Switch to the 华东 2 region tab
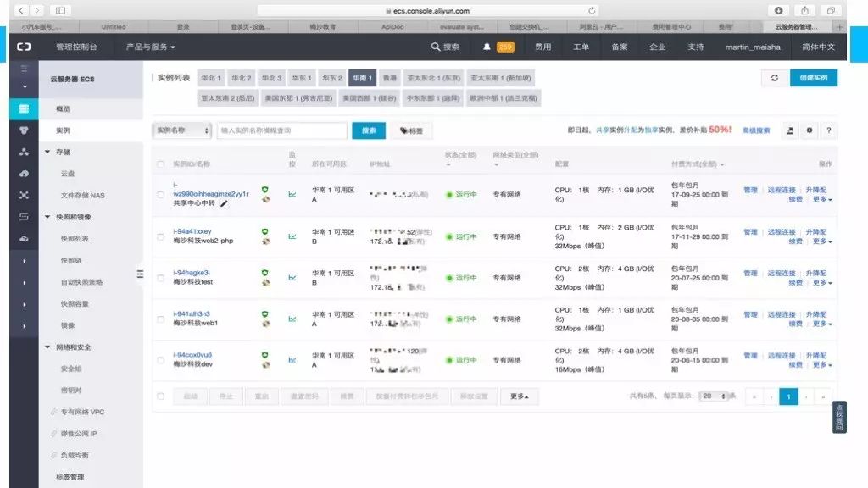The image size is (868, 488). (332, 78)
